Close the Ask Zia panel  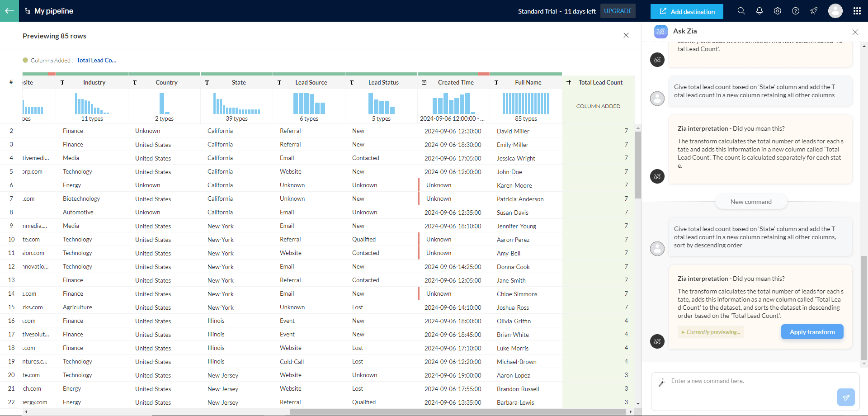pos(855,32)
